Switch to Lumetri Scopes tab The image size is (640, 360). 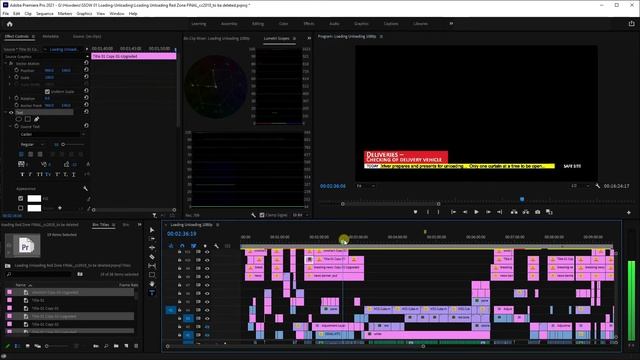tap(276, 38)
